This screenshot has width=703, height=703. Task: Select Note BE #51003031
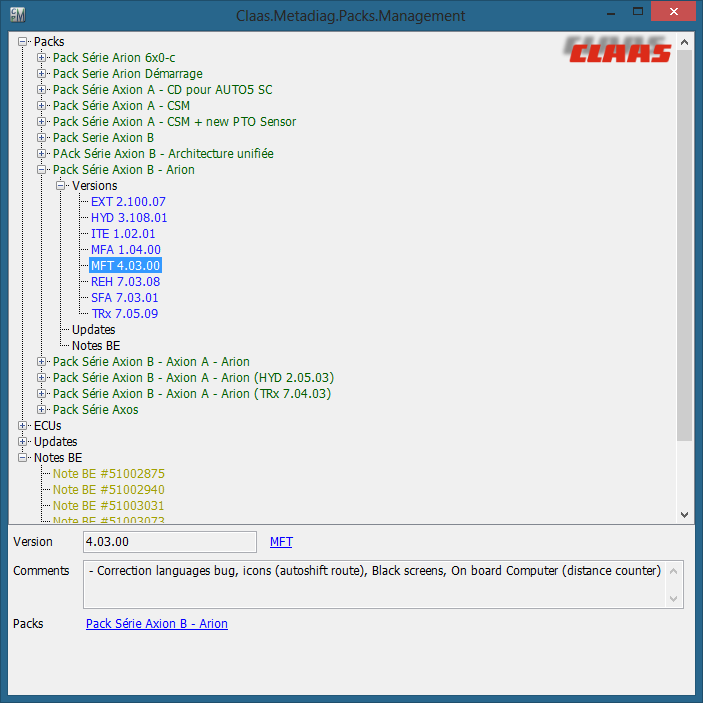108,506
